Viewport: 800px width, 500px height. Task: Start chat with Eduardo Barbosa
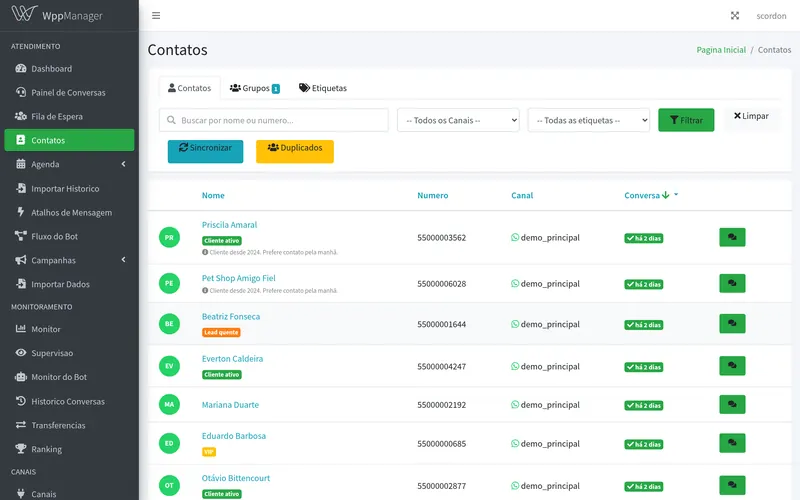tap(732, 443)
